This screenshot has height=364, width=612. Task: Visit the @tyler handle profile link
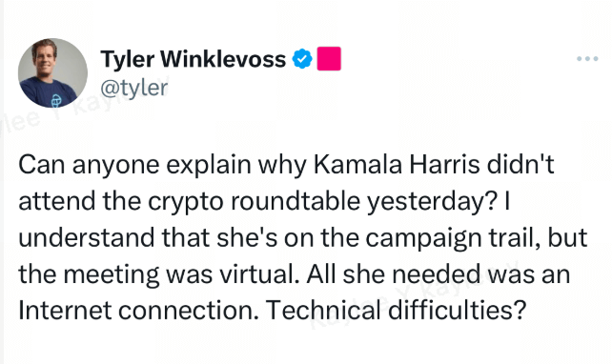(133, 88)
